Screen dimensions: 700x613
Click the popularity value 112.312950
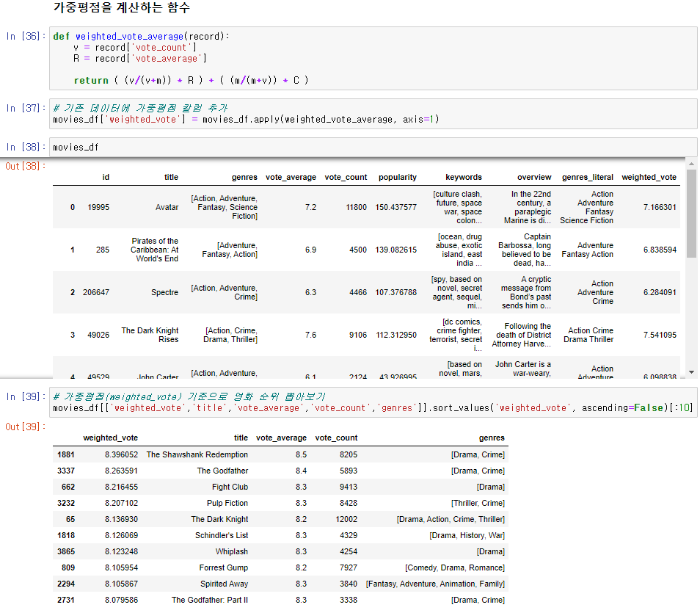(x=396, y=335)
